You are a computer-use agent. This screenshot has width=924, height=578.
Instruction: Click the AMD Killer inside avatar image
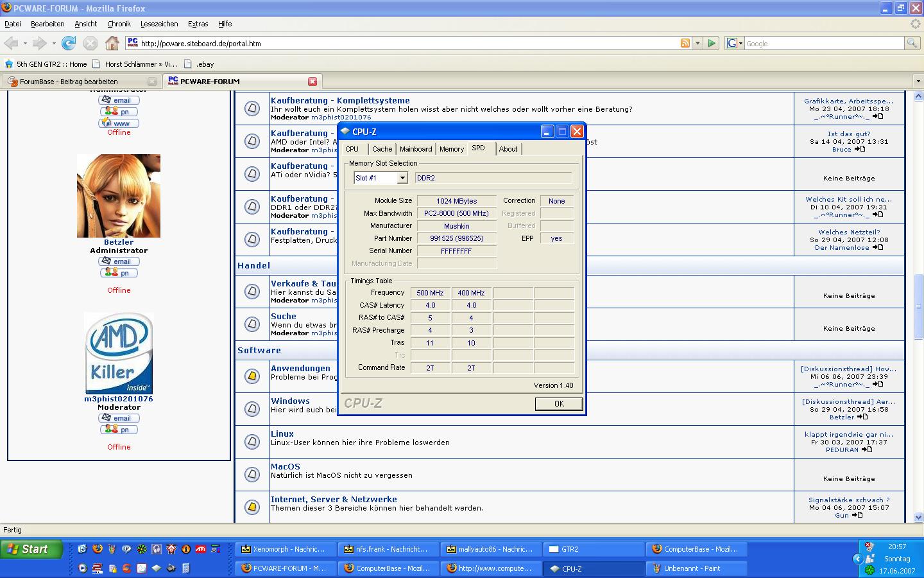(119, 353)
